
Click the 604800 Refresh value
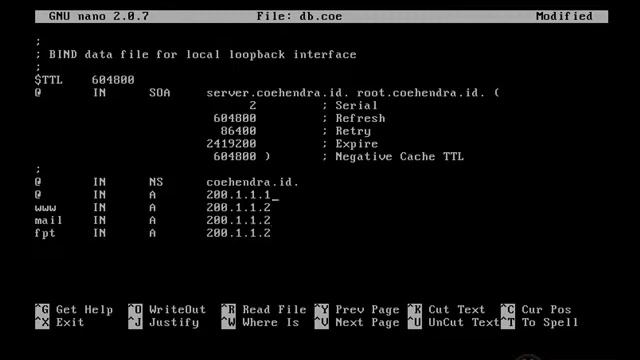click(x=235, y=118)
